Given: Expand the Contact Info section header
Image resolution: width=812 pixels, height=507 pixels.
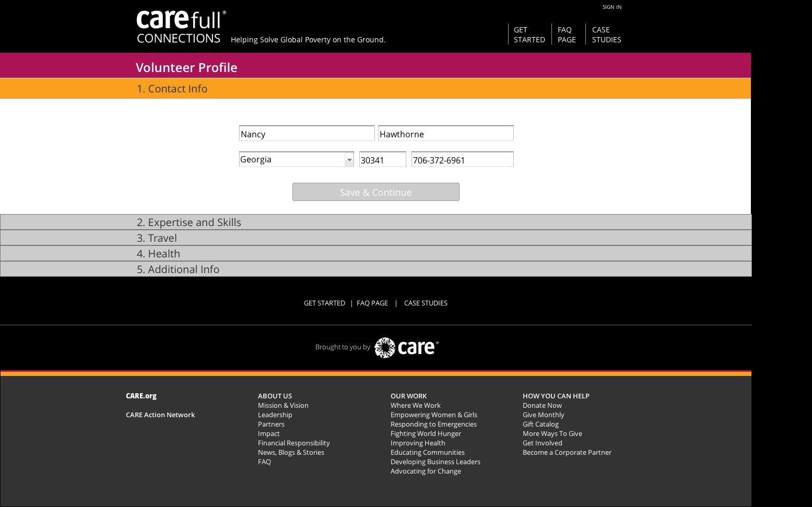Looking at the screenshot, I should click(375, 89).
